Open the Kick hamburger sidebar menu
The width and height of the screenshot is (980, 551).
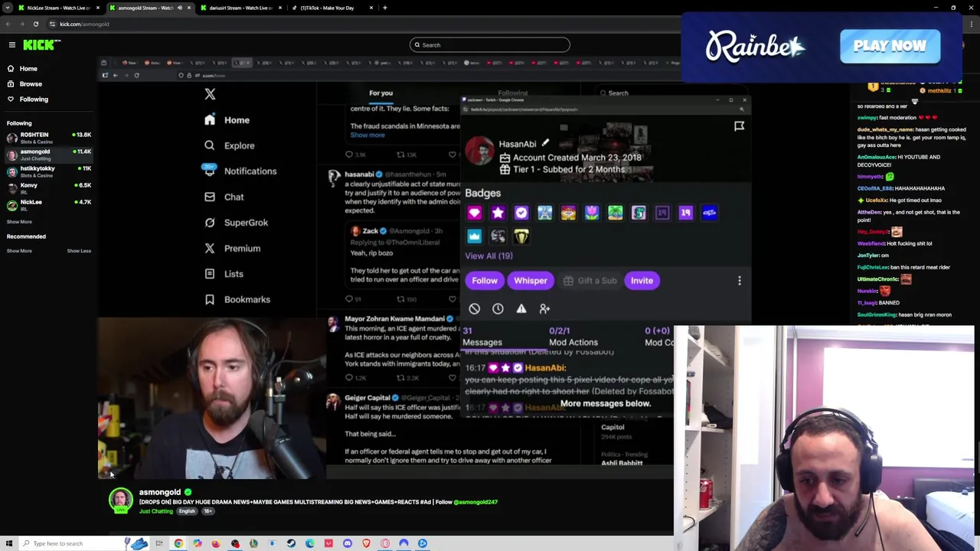click(x=12, y=45)
